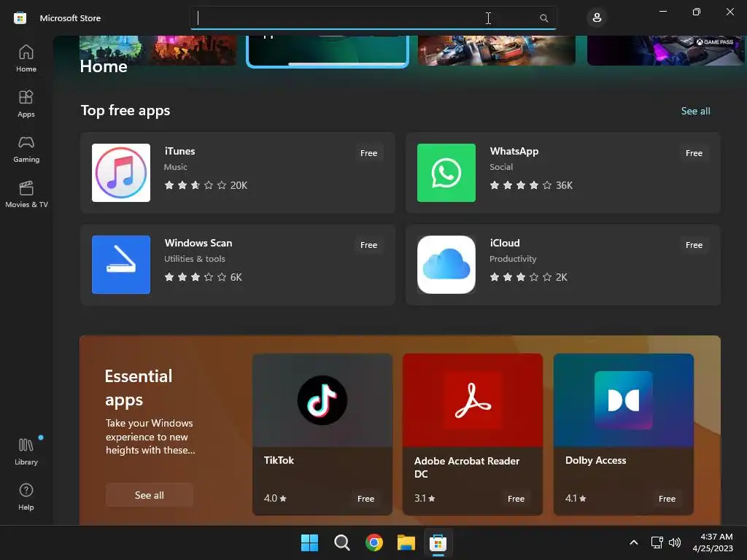Select the leftmost banner thumbnail
This screenshot has width=747, height=560.
(x=158, y=50)
